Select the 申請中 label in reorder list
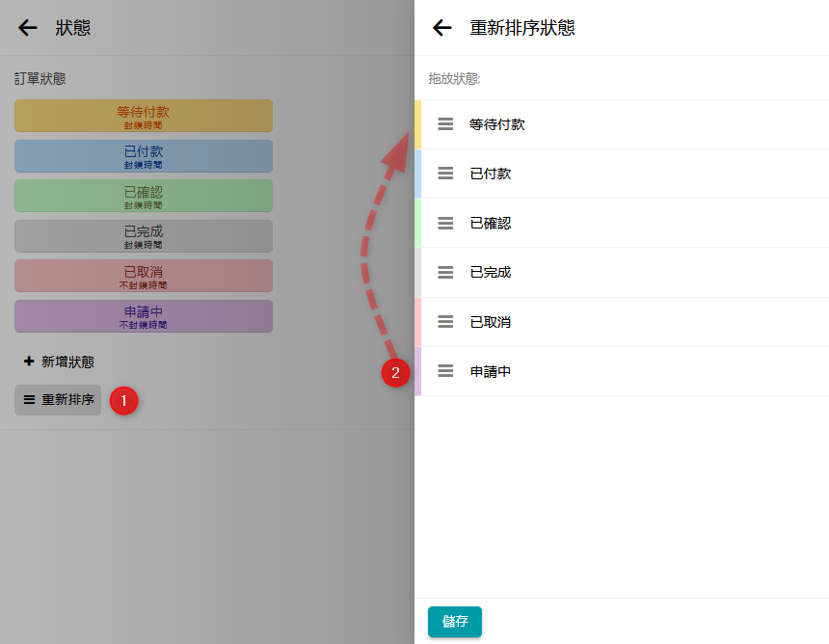 click(490, 371)
